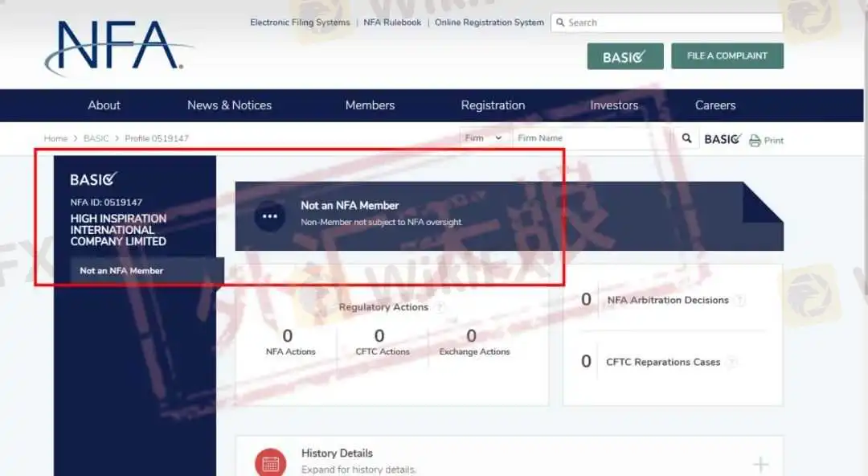
Task: Click HIGH INSPIRATION INTERNATIONAL COMPANY LIMITED name
Action: (x=118, y=230)
